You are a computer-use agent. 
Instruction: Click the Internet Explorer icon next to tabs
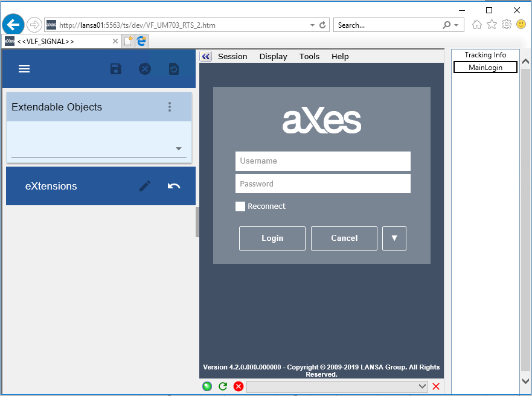pos(141,42)
